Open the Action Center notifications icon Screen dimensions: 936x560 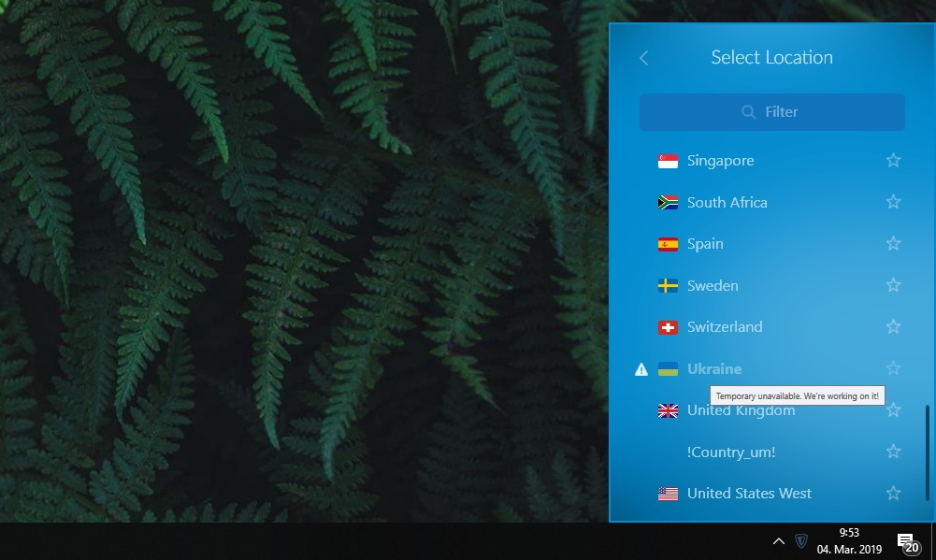[x=909, y=542]
